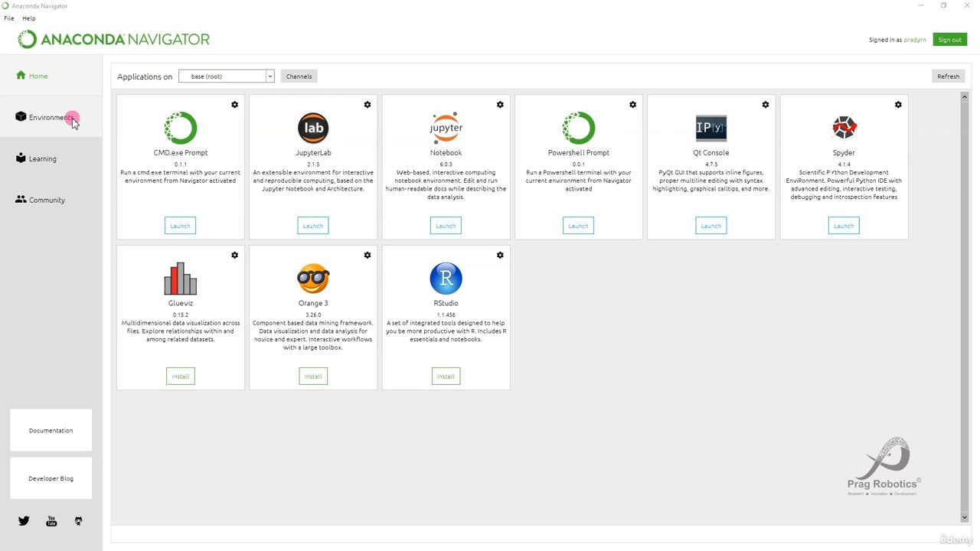Click the Glueviz version 0.15.2 text
This screenshot has width=980, height=551.
tap(181, 315)
